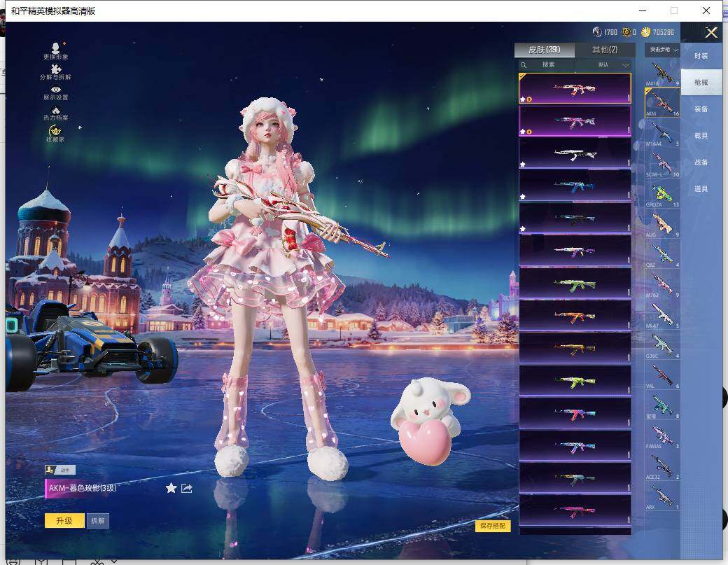
Task: Select the first equipped red-gold AKM skin
Action: click(575, 88)
